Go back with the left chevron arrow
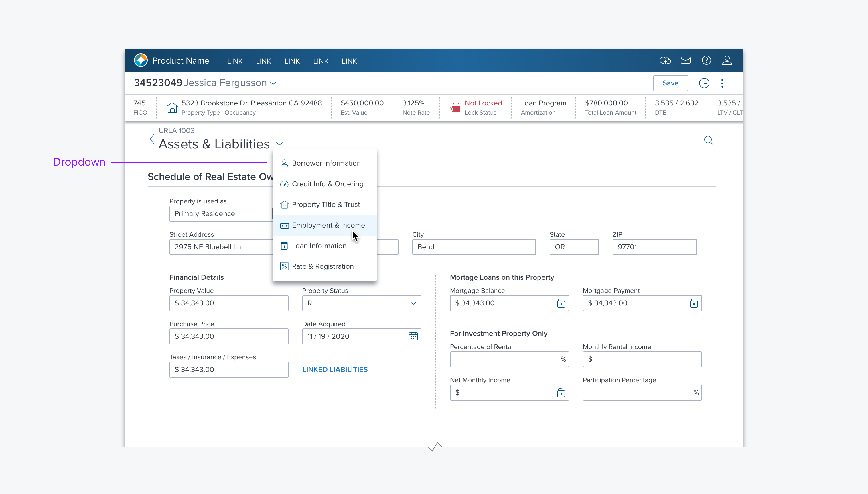Screen dimensions: 868x494 152,139
